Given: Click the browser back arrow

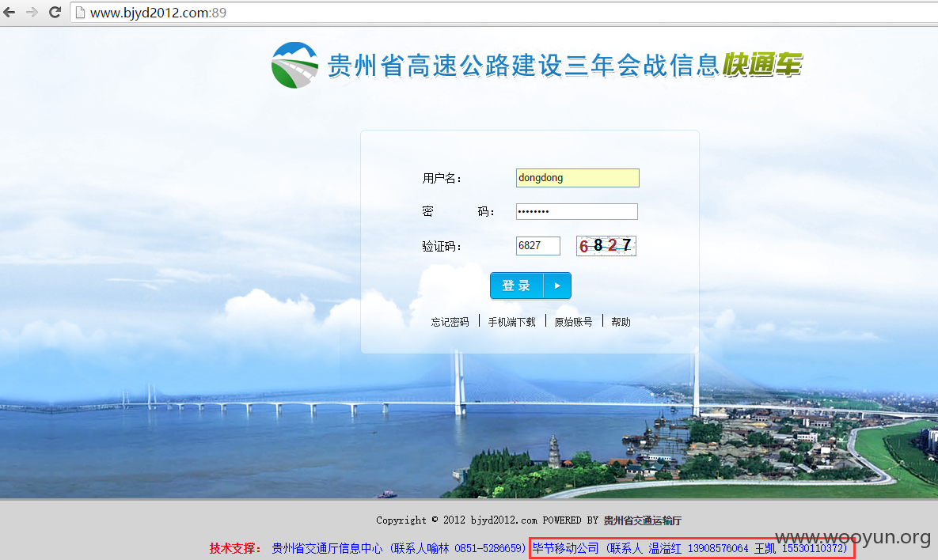Looking at the screenshot, I should pyautogui.click(x=9, y=12).
